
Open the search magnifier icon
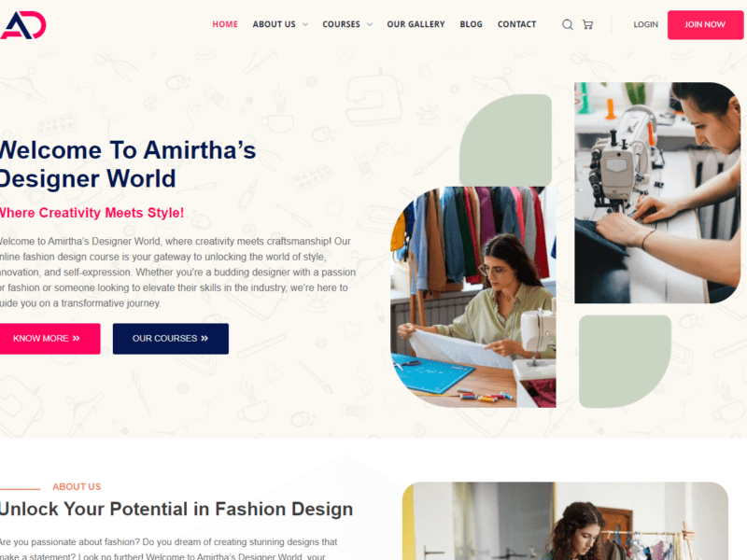[x=568, y=24]
